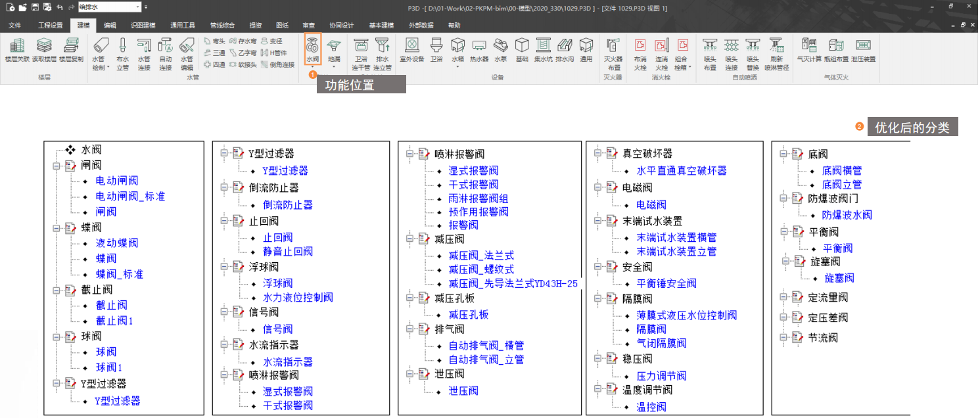Click the 气灭计算 calculation icon
This screenshot has height=418, width=980.
[809, 49]
